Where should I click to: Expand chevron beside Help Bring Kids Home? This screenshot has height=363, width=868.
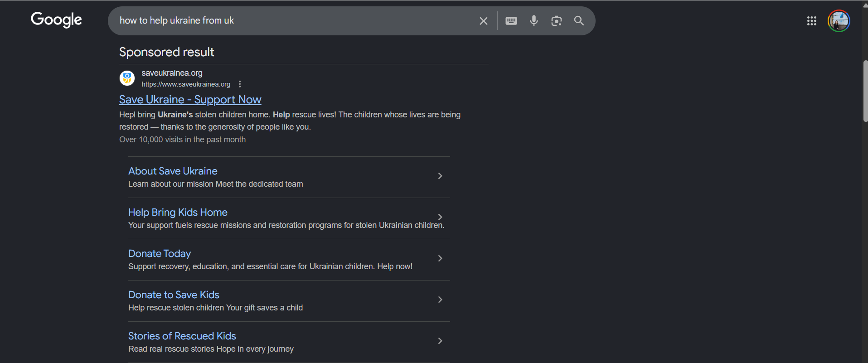[x=440, y=217]
